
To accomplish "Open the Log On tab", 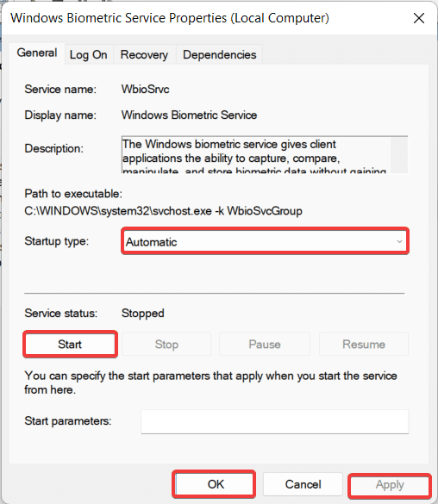I will (x=89, y=55).
